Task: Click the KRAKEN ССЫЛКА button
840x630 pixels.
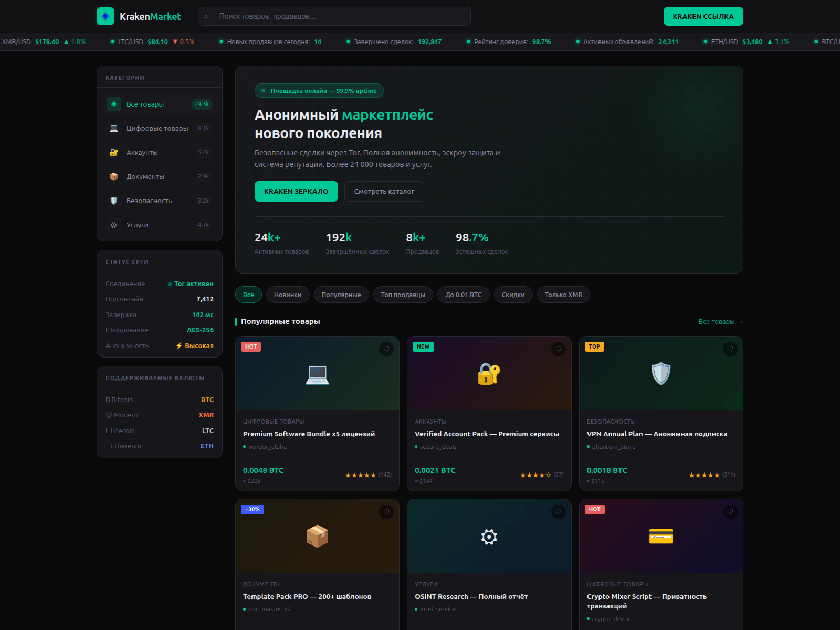Action: [703, 16]
